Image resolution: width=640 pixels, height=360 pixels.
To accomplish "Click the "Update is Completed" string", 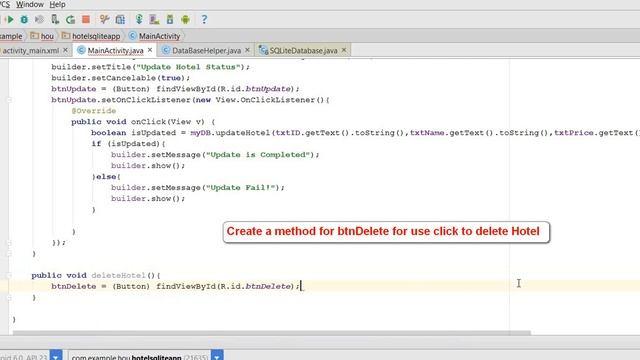I will [258, 155].
